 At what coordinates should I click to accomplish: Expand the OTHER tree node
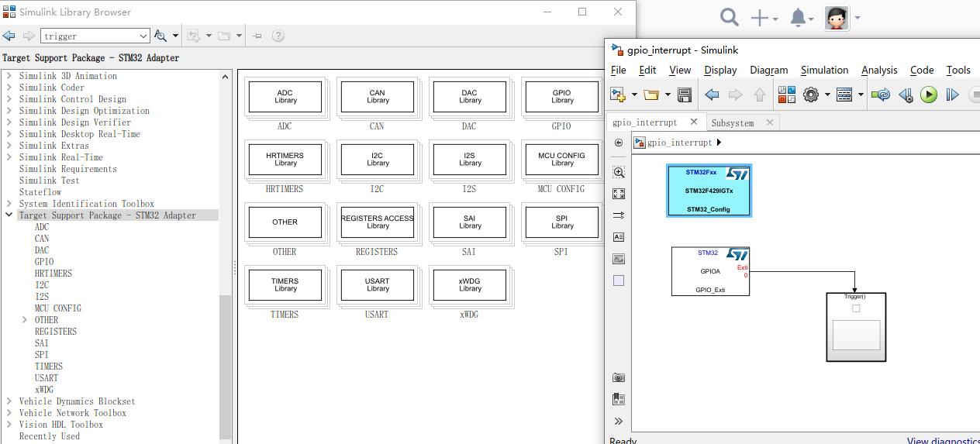(25, 320)
